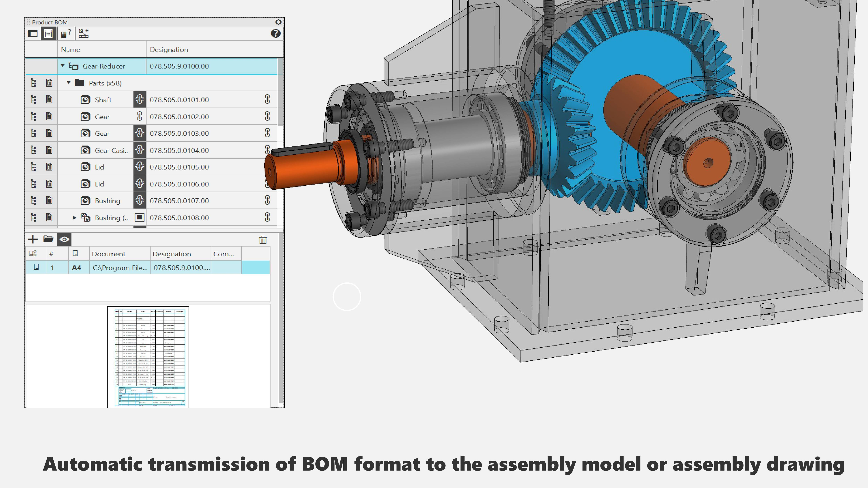Toggle name link icon for Lid 0106

pyautogui.click(x=140, y=184)
